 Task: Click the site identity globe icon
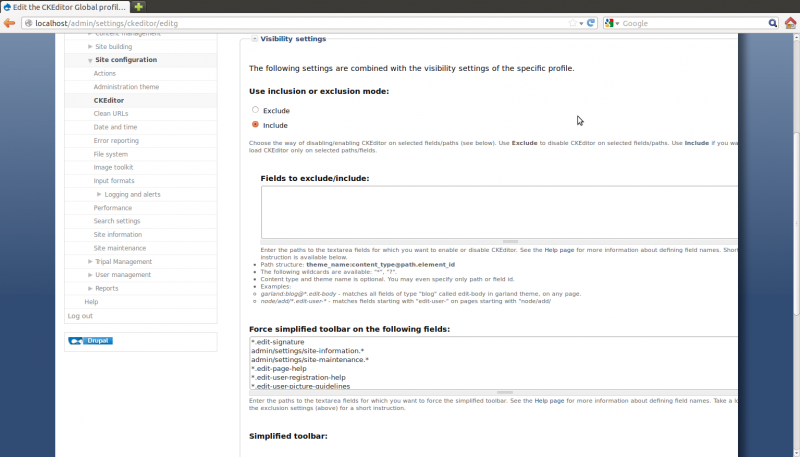pos(29,23)
